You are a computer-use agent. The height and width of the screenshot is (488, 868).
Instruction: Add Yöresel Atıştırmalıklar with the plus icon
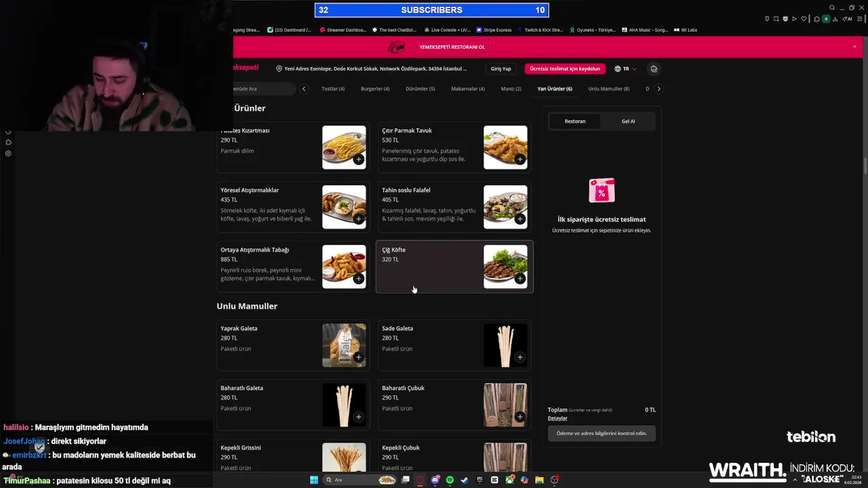tap(358, 219)
